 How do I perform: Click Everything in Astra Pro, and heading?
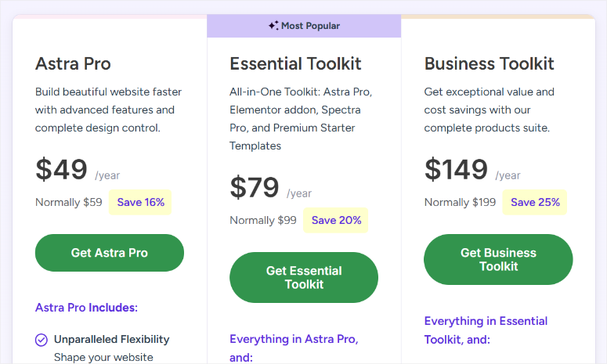tap(294, 348)
